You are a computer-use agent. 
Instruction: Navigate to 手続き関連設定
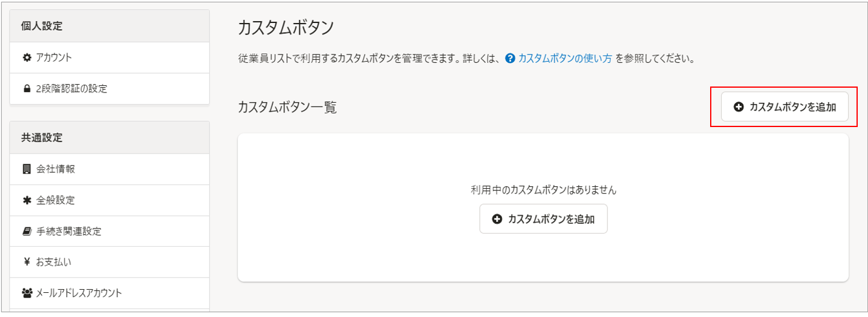(x=68, y=231)
